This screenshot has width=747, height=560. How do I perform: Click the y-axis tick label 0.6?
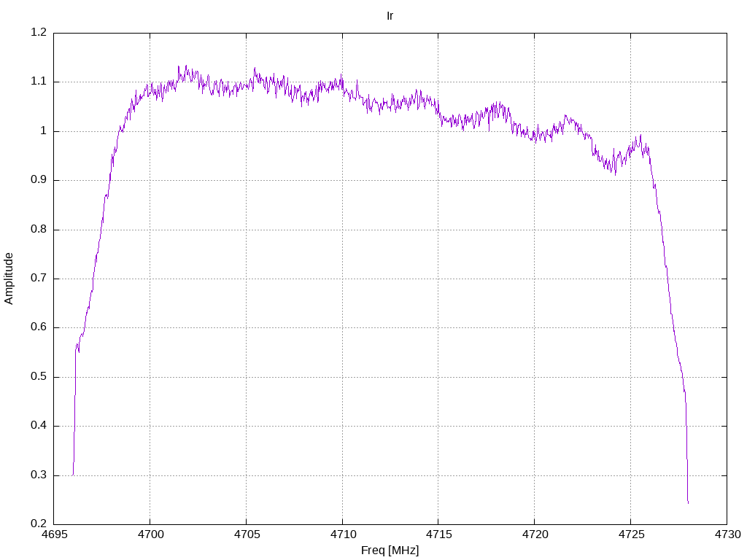[x=39, y=327]
